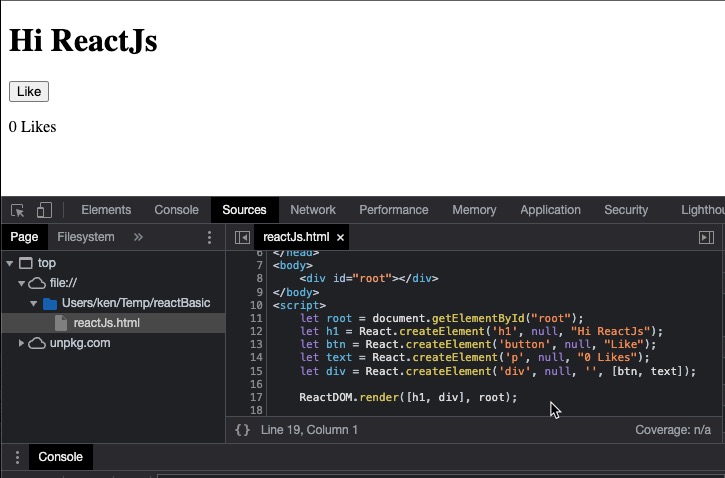Click the <body> tag on line 7
This screenshot has height=478, width=725.
coord(293,266)
